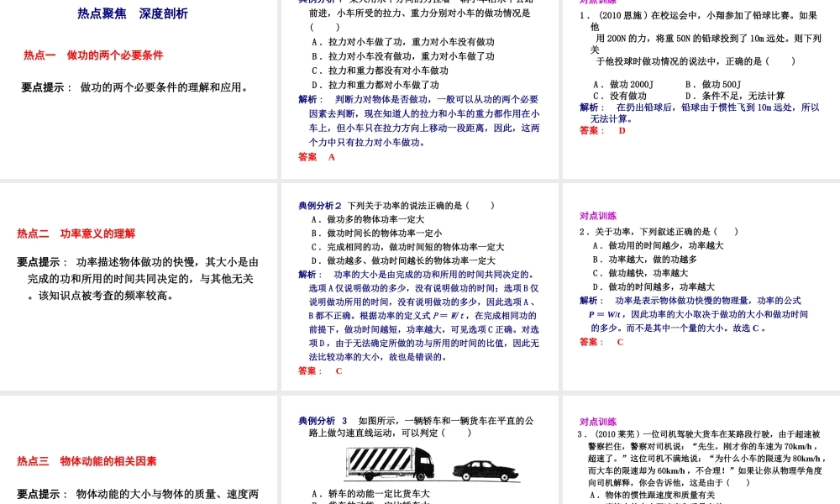Click question line 3. (2010 莱芜) 一位司机驾驶大货车
The image size is (840, 504).
tap(699, 433)
